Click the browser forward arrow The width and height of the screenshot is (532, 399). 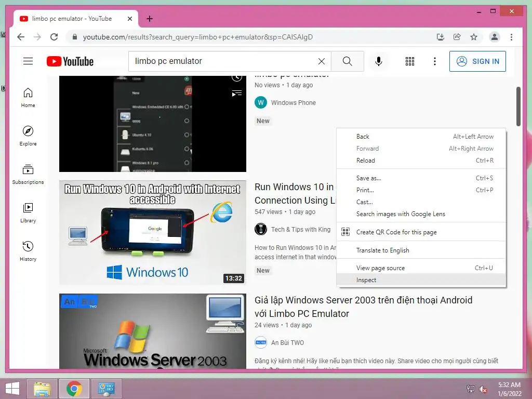37,37
